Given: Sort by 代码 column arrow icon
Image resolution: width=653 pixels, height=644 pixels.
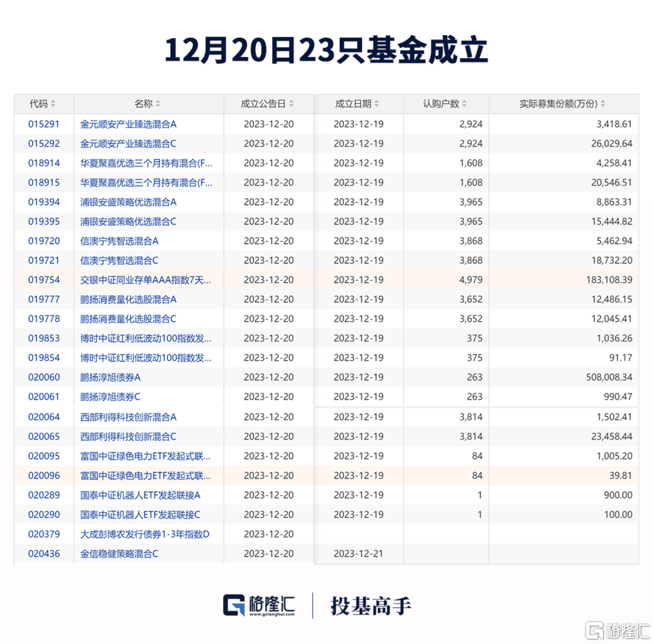Looking at the screenshot, I should pyautogui.click(x=53, y=104).
